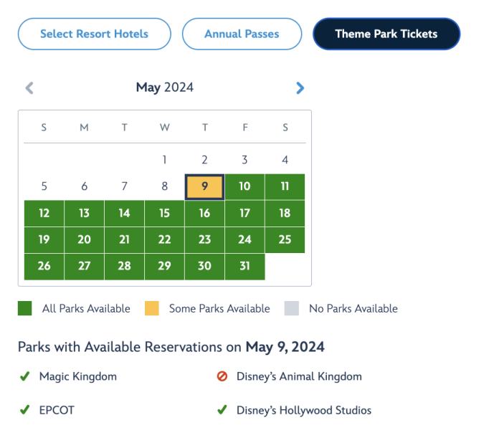Pick May 15 on calendar
489x448 pixels.
pos(164,214)
